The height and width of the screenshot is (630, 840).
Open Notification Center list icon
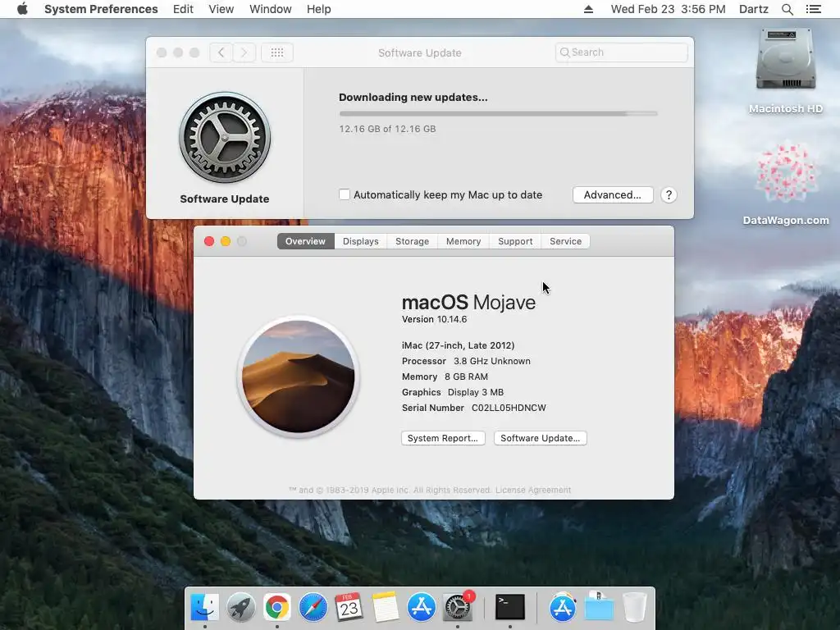tap(813, 9)
